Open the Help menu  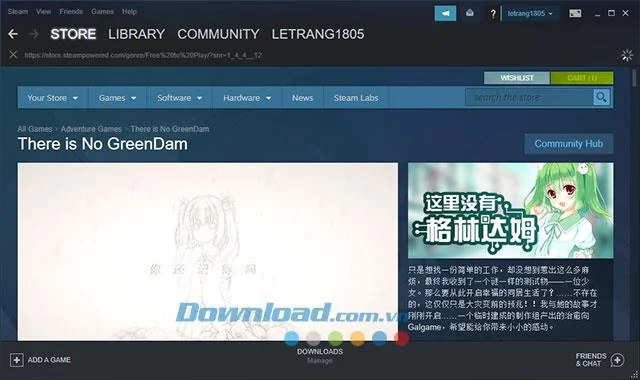click(x=129, y=11)
